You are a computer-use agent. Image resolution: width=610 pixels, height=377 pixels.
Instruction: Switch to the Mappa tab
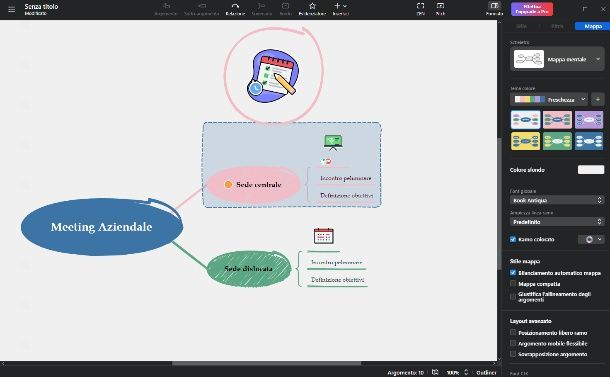coord(593,26)
